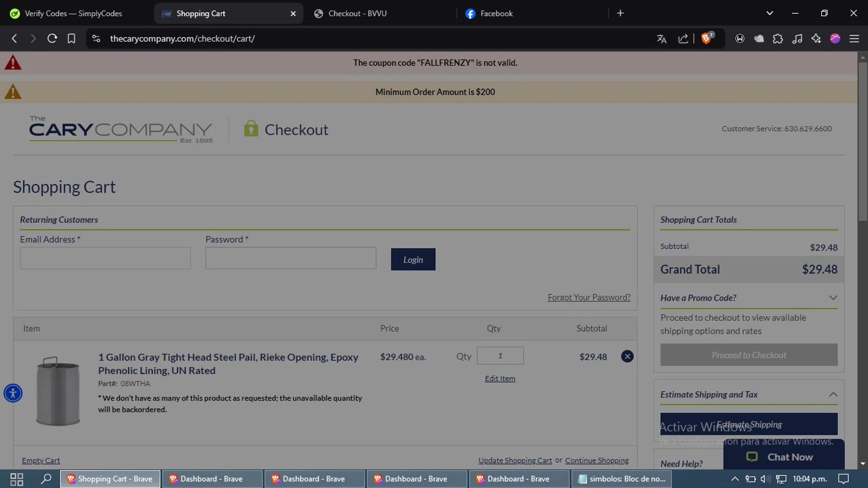Click Proceed to Checkout button
This screenshot has height=488, width=868.
tap(749, 355)
